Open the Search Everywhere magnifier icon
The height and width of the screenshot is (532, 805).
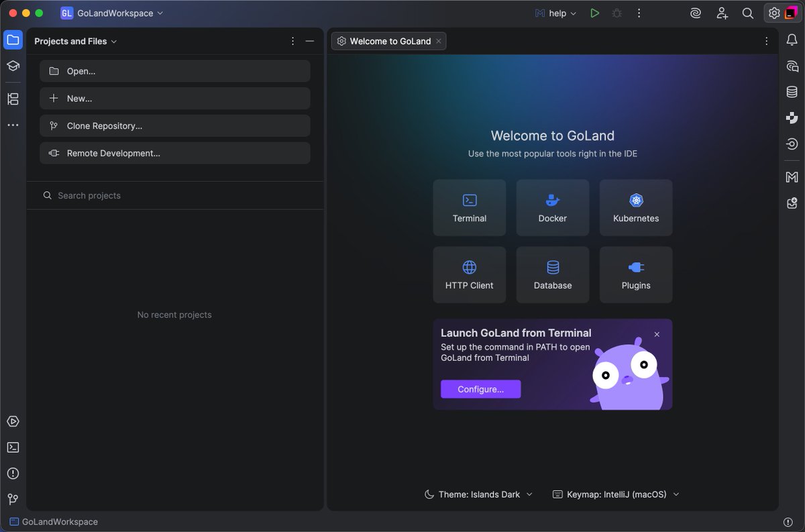tap(748, 13)
